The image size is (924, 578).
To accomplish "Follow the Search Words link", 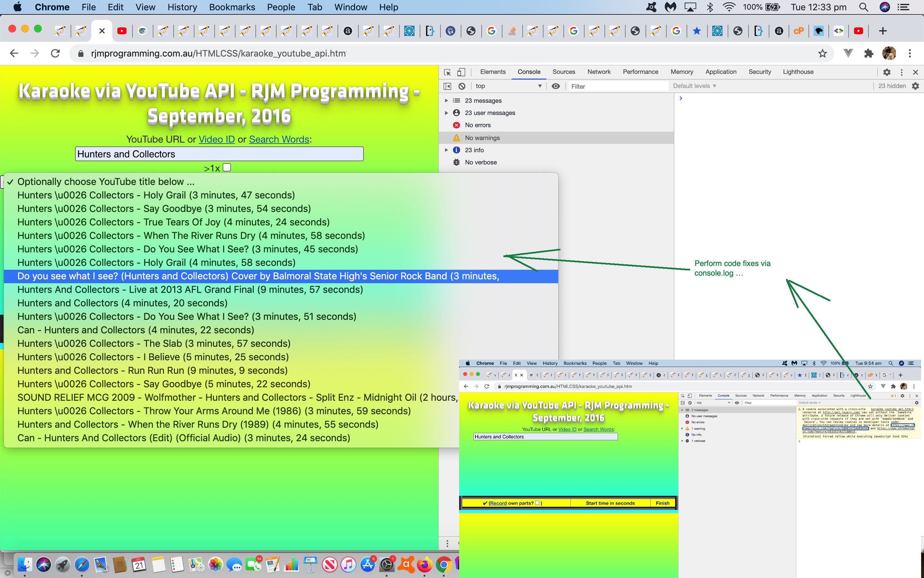I will tap(279, 139).
